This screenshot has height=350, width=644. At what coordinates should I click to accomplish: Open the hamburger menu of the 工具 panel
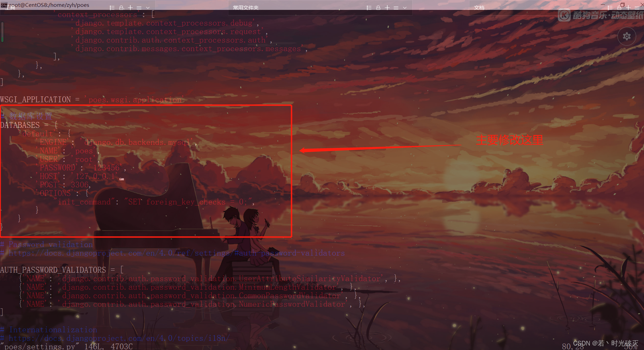point(139,7)
